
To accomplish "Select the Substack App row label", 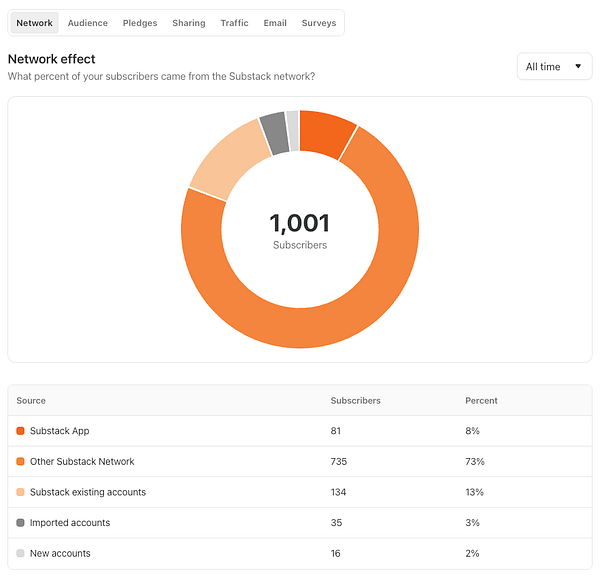I will click(x=60, y=431).
